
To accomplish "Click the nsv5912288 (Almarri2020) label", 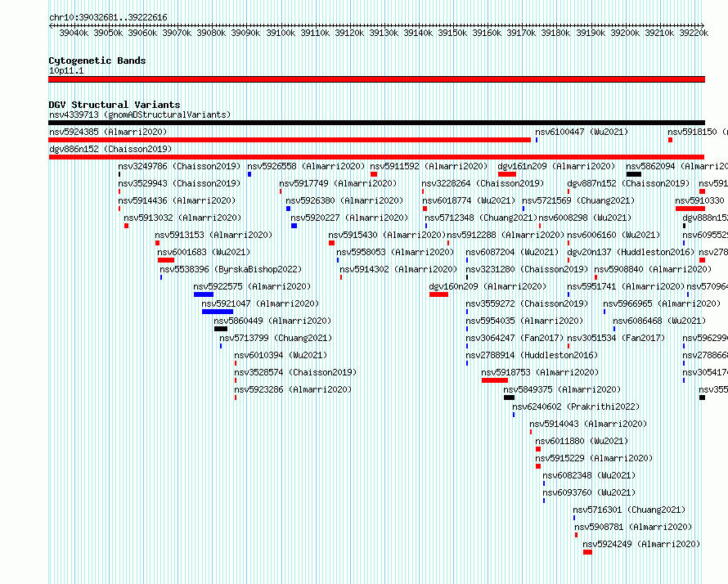I will coord(506,235).
